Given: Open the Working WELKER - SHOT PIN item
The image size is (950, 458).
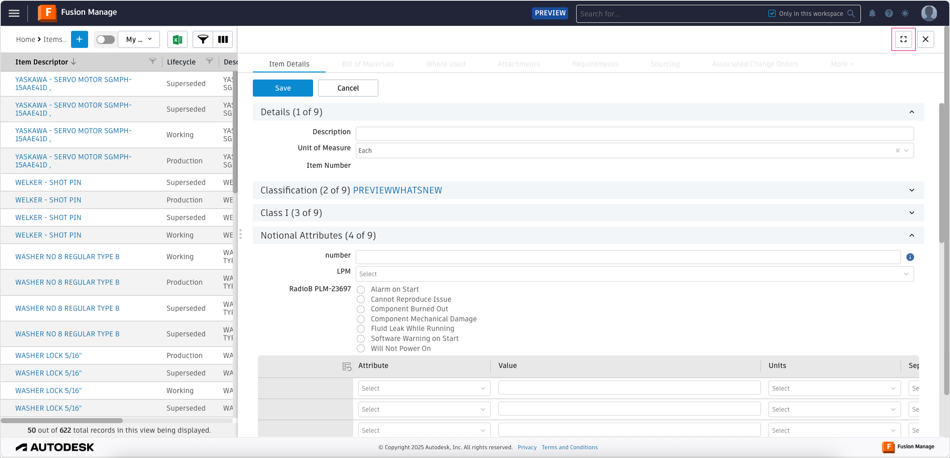Looking at the screenshot, I should click(48, 235).
